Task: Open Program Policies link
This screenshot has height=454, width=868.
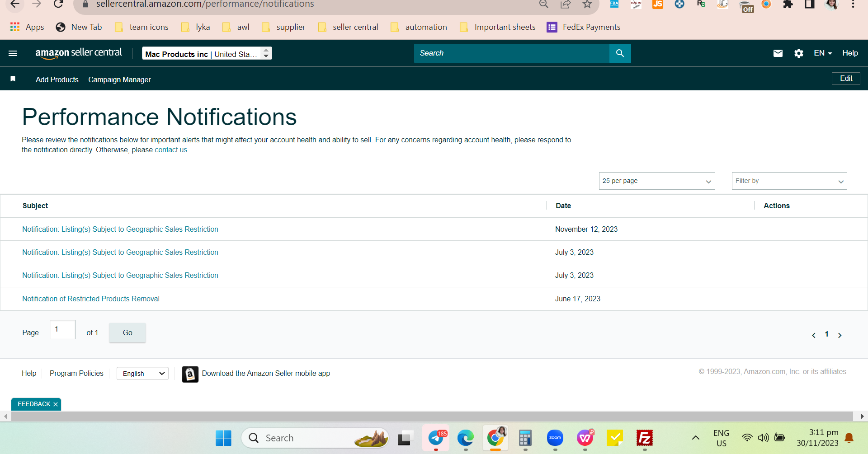Action: point(76,374)
